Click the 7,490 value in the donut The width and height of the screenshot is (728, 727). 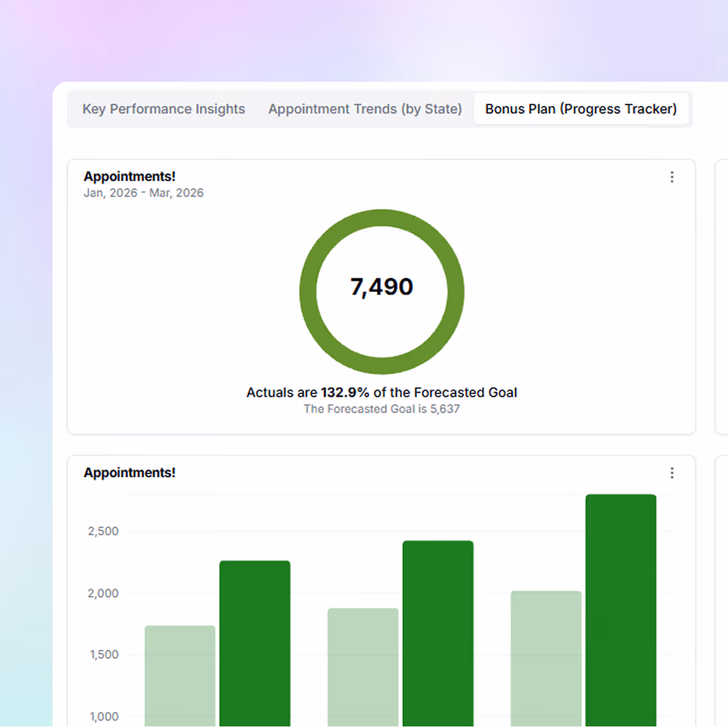[x=382, y=287]
